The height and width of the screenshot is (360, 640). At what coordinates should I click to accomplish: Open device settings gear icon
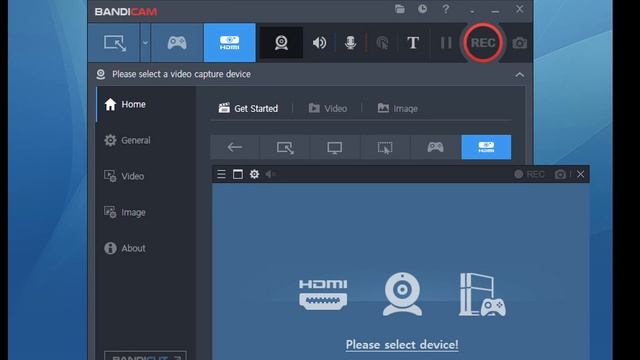[x=254, y=174]
